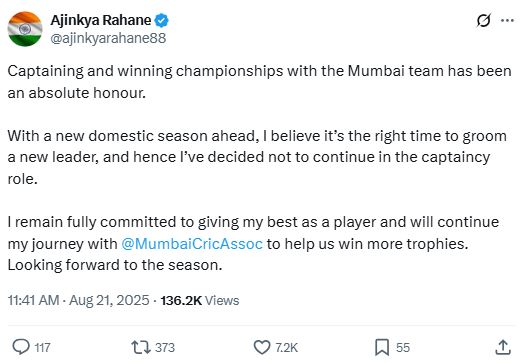Click the Aug 21, 2025 date
This screenshot has height=363, width=523.
pos(109,300)
